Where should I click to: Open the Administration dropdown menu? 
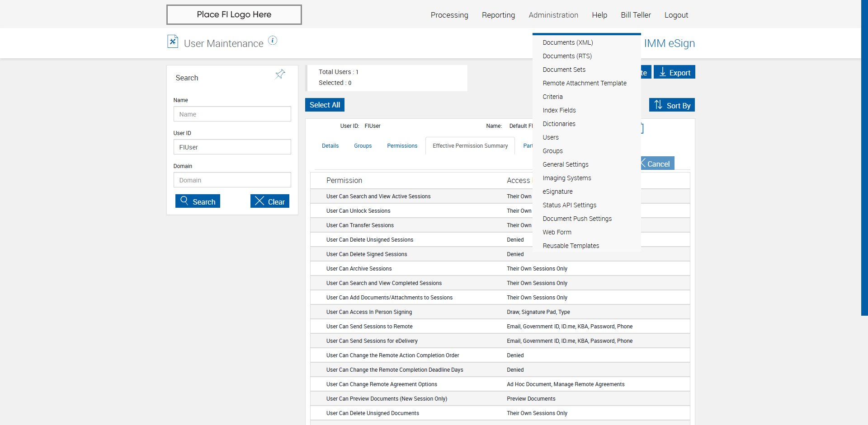click(x=553, y=15)
